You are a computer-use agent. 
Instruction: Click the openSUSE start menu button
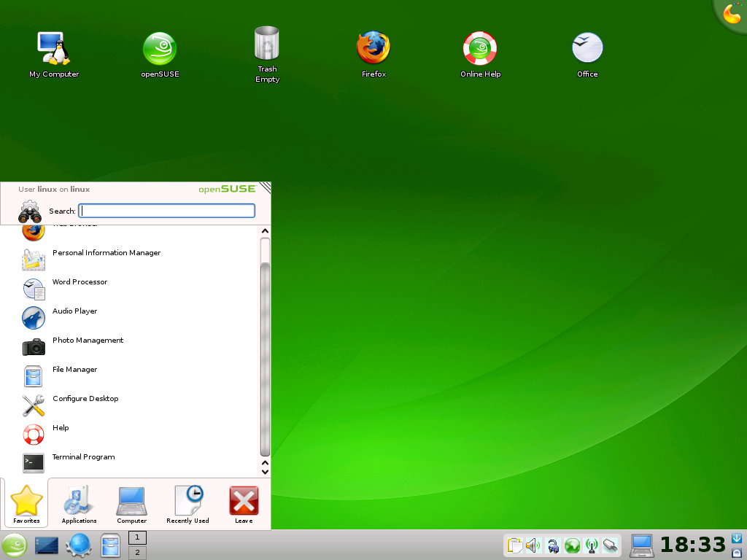click(15, 545)
